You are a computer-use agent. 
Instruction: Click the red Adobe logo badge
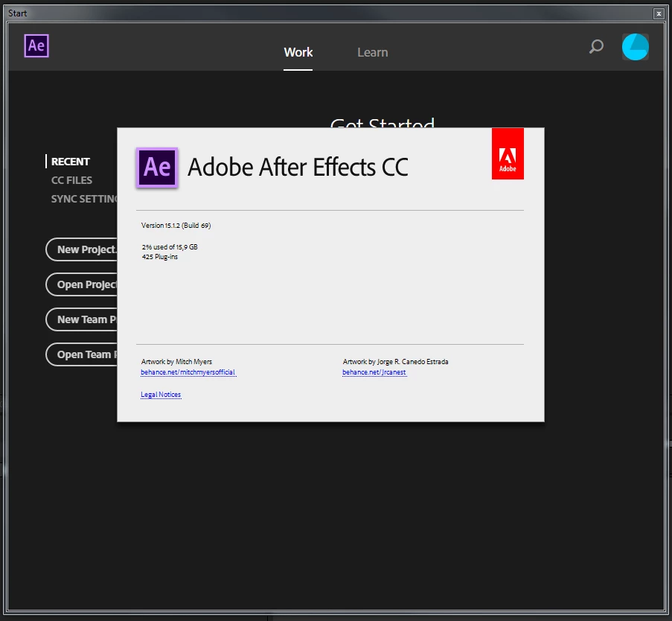tap(508, 153)
